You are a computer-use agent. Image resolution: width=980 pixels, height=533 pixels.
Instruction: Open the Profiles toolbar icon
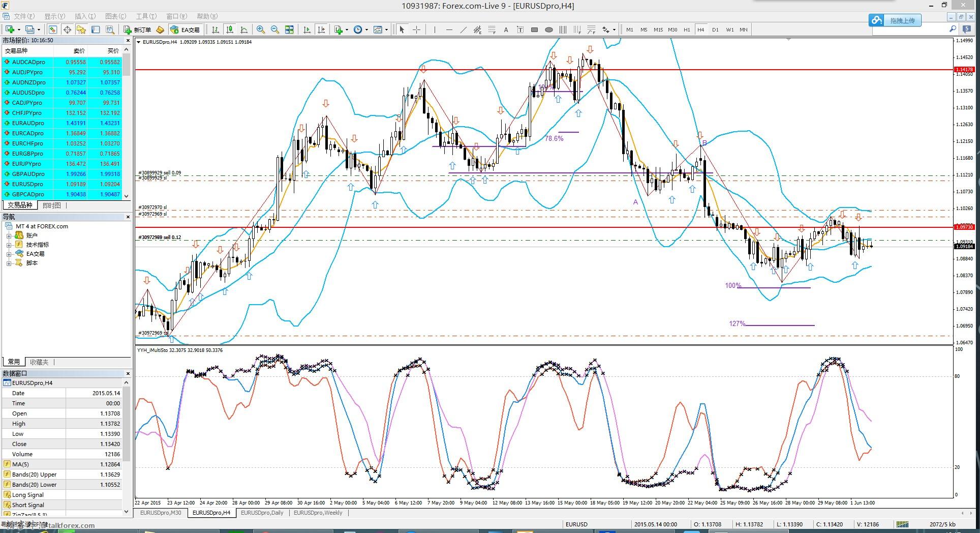[30, 29]
